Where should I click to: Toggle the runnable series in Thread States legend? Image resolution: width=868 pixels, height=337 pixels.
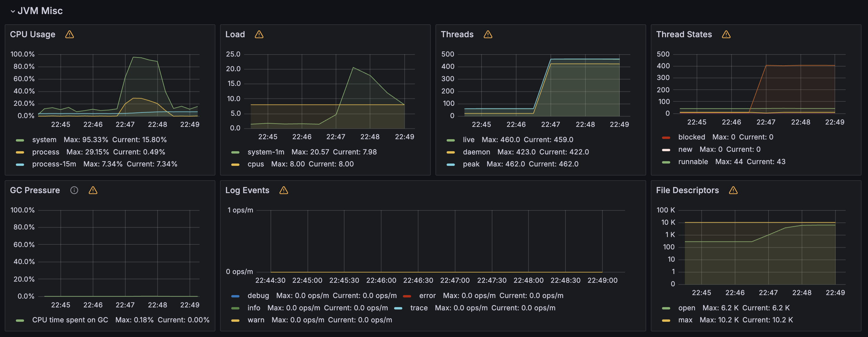click(x=693, y=161)
